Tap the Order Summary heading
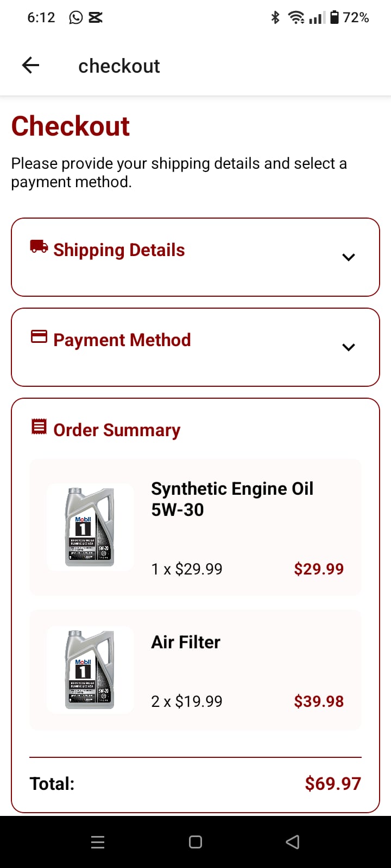This screenshot has height=868, width=391. 117,430
